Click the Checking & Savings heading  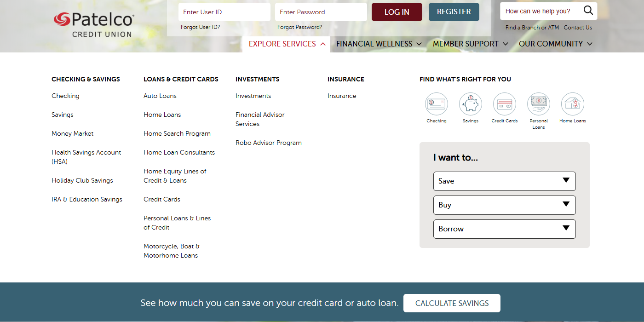[86, 79]
